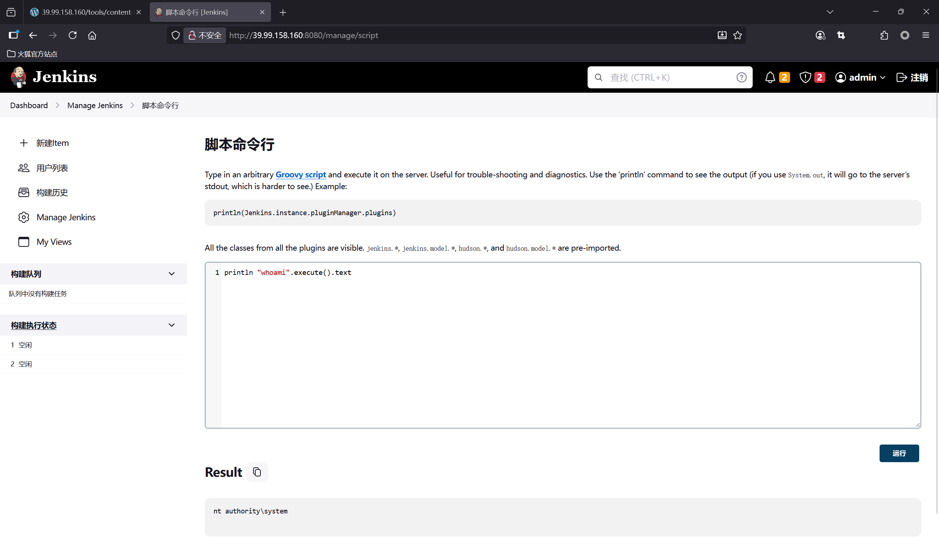Collapse the 构建队列 panel

pyautogui.click(x=171, y=273)
